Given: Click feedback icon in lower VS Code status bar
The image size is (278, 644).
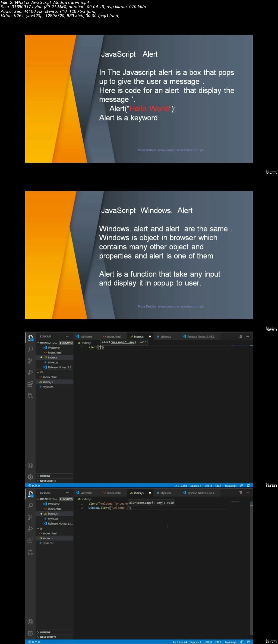Looking at the screenshot, I should (x=242, y=642).
